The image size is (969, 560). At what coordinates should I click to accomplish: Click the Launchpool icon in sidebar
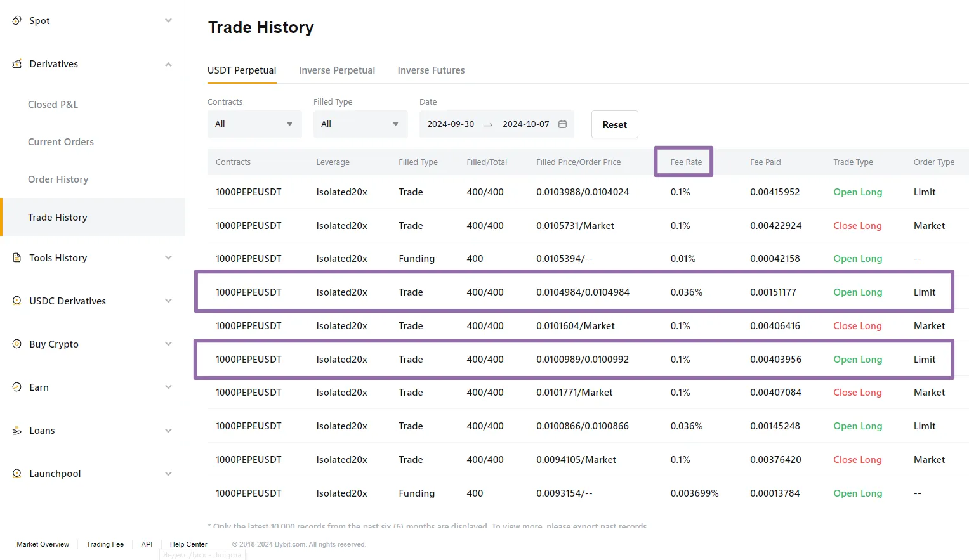[x=17, y=474]
